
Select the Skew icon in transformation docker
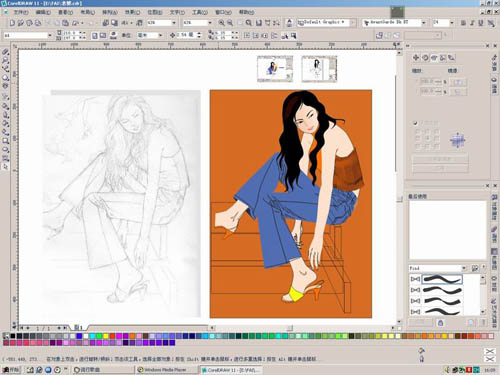451,57
